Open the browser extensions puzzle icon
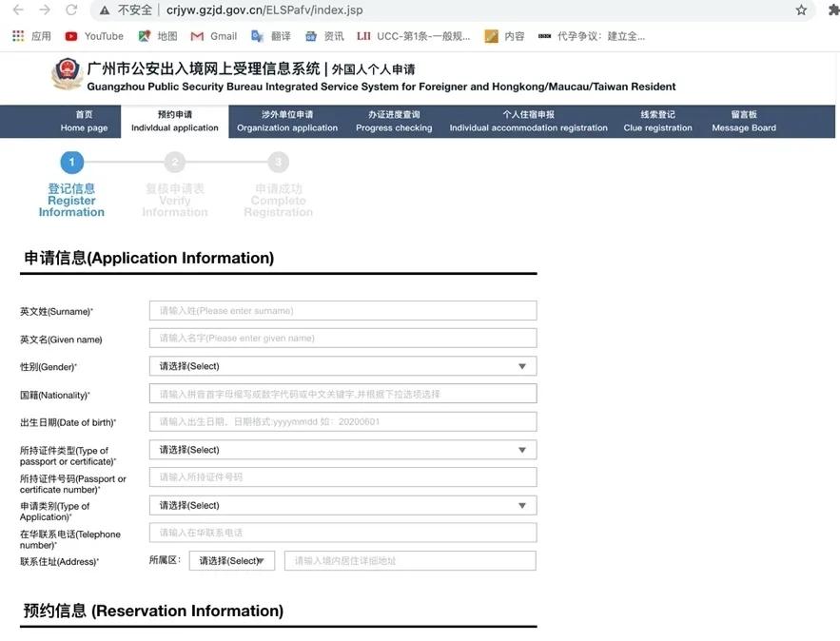The width and height of the screenshot is (840, 641). point(833,10)
